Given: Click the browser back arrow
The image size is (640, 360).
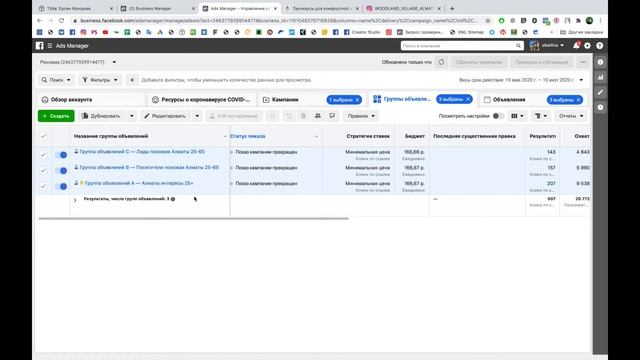Looking at the screenshot, I should (x=40, y=20).
